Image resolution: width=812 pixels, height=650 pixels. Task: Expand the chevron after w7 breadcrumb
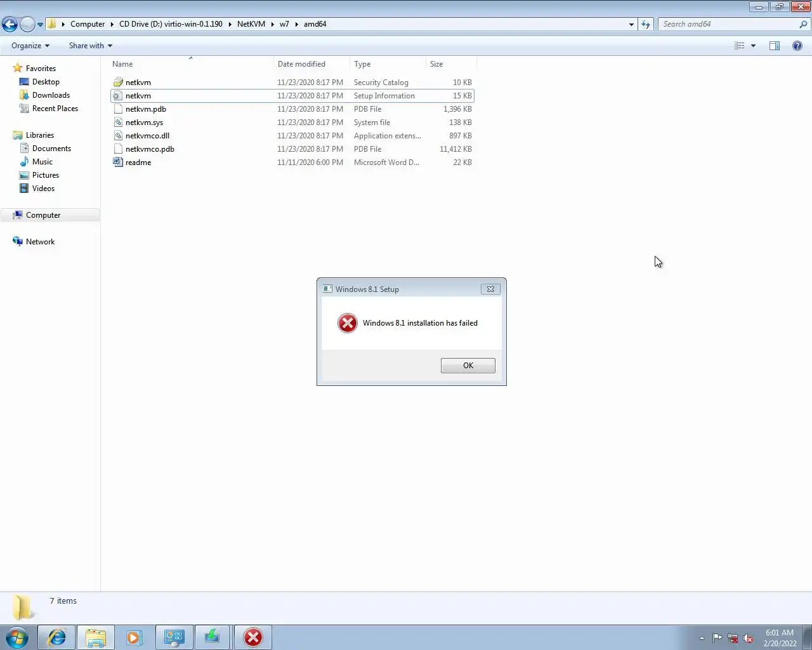coord(296,24)
